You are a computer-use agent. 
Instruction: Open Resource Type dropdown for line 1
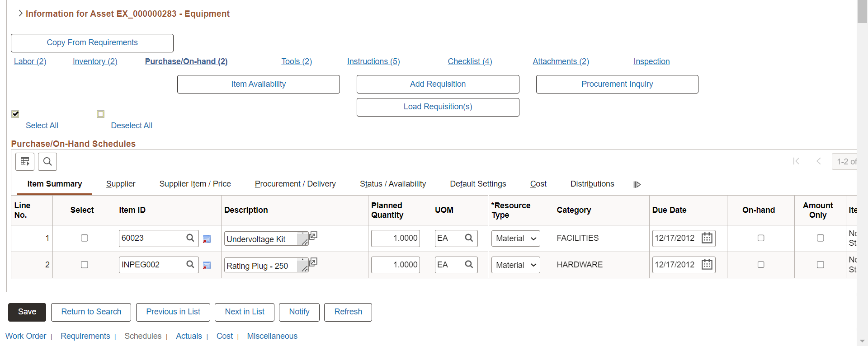[x=516, y=238]
